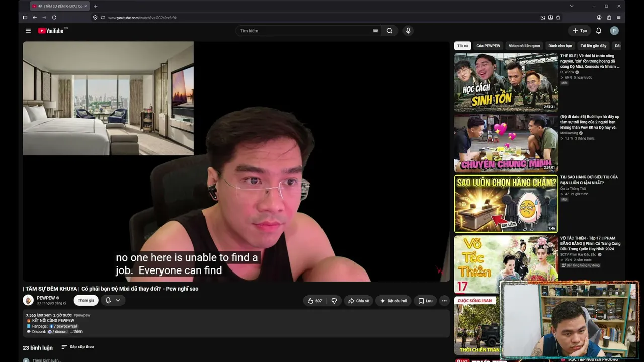Save the video with Lưu
The width and height of the screenshot is (644, 362).
[425, 301]
